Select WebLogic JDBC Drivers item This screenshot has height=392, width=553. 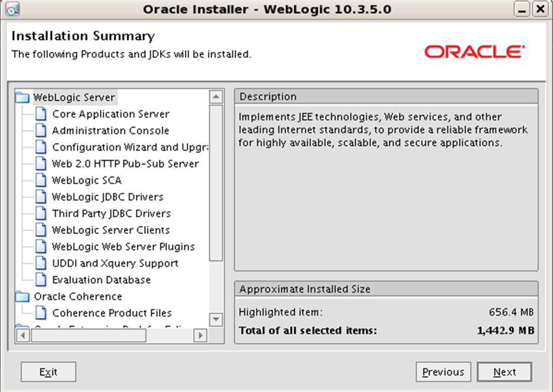pyautogui.click(x=108, y=197)
